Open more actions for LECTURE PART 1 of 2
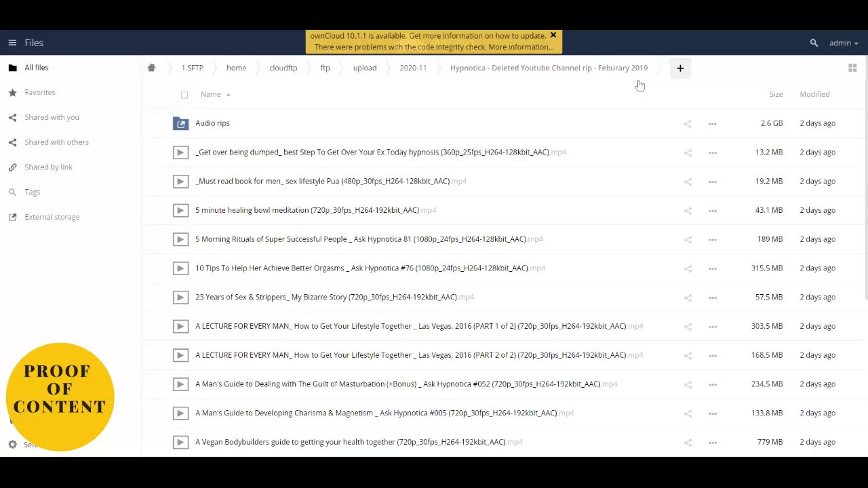Image resolution: width=868 pixels, height=488 pixels. coord(712,327)
